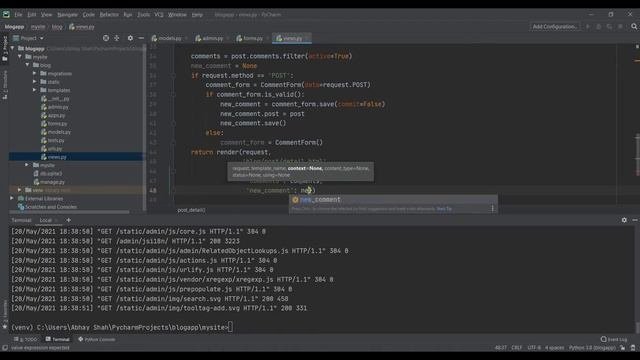This screenshot has height=360, width=640.
Task: Expand the static folder
Action: (x=35, y=82)
